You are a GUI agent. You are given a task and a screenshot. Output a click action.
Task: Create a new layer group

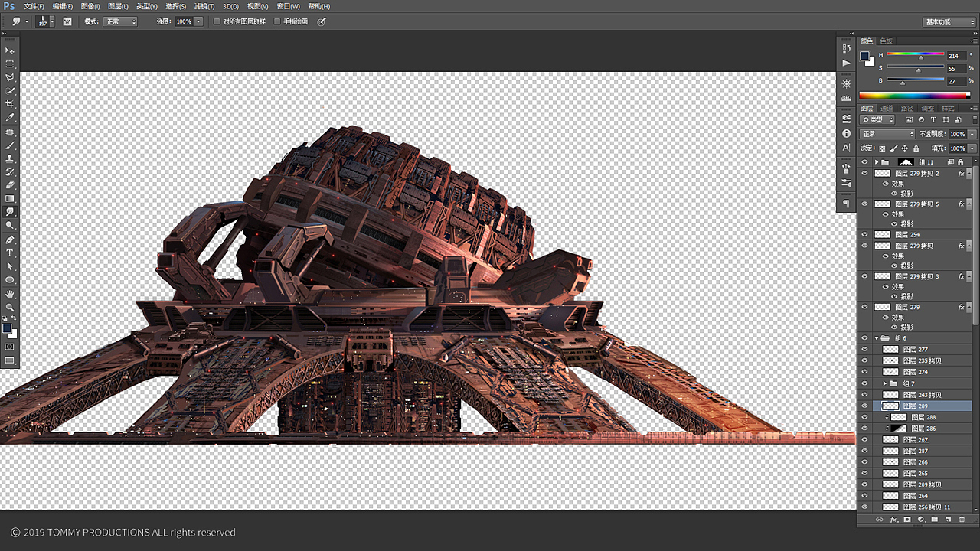[935, 520]
